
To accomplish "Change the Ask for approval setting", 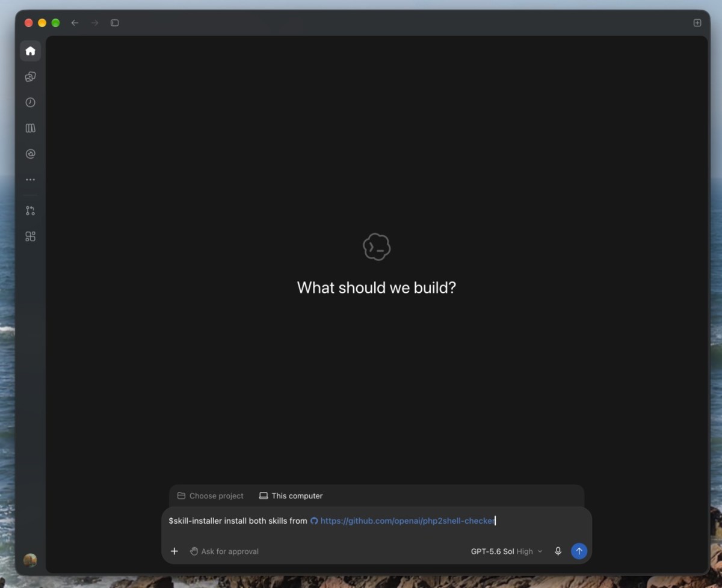I will (224, 551).
